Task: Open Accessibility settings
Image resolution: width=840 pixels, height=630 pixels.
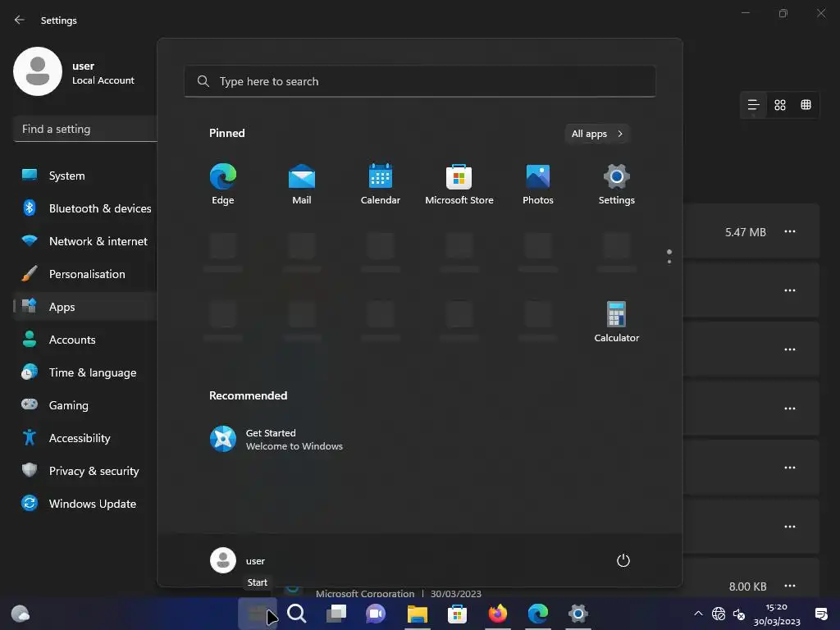Action: [85, 438]
